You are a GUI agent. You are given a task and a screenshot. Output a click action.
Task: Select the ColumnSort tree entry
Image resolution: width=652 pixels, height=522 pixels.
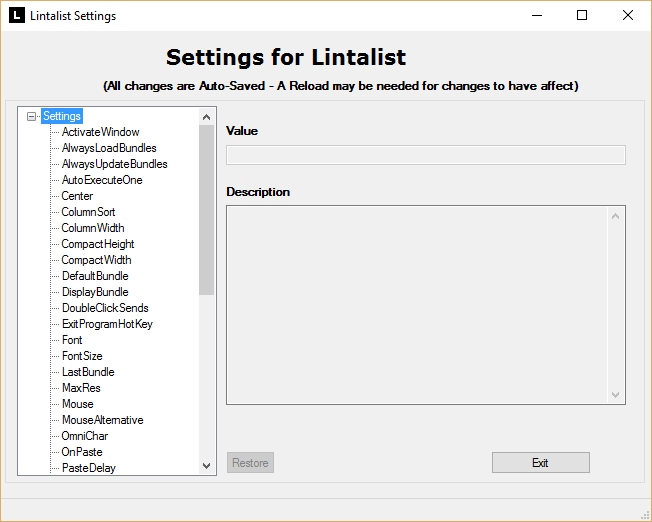88,212
